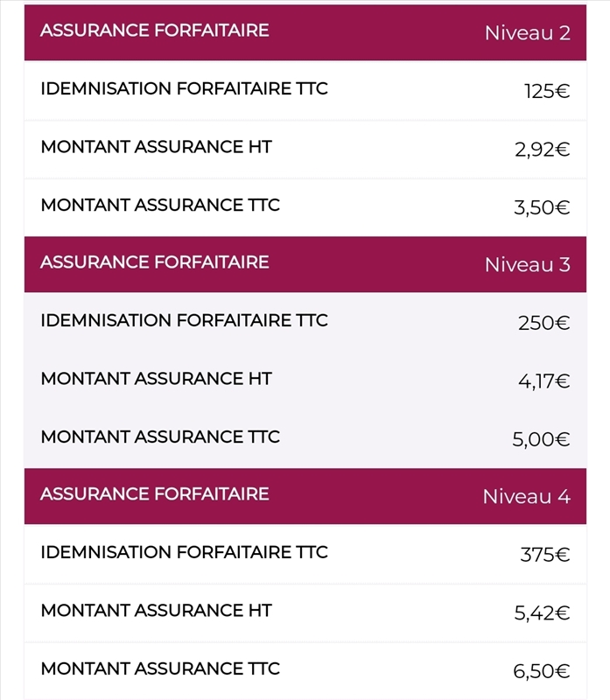The height and width of the screenshot is (700, 610).
Task: Click the Niveau 4 header label
Action: coord(526,497)
